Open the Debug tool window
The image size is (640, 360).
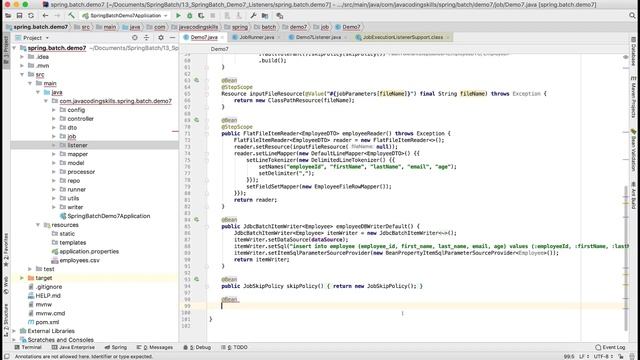click(197, 347)
